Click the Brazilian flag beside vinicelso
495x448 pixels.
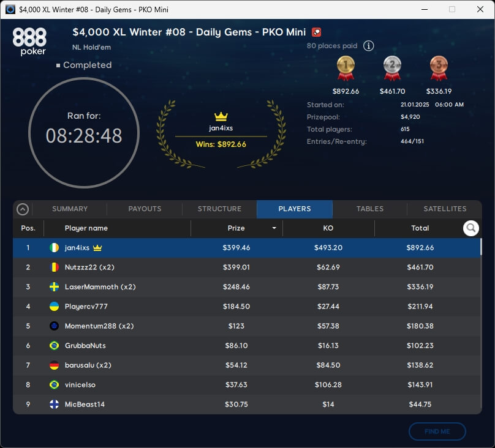[x=55, y=384]
